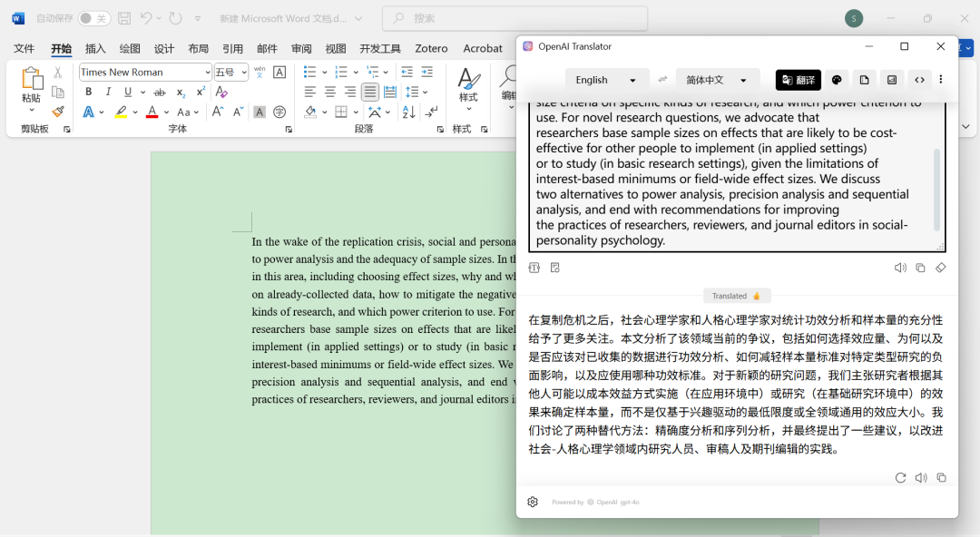Click the yellow text highlight color button
Image resolution: width=980 pixels, height=537 pixels.
click(x=121, y=112)
